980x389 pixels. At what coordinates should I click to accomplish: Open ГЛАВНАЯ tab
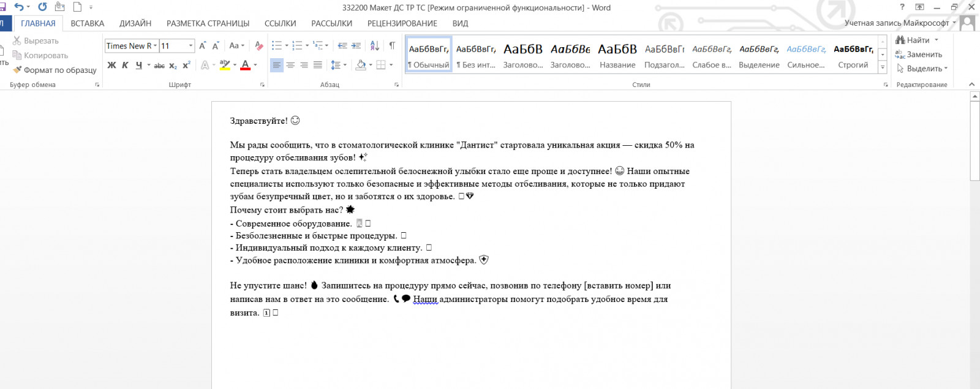38,23
